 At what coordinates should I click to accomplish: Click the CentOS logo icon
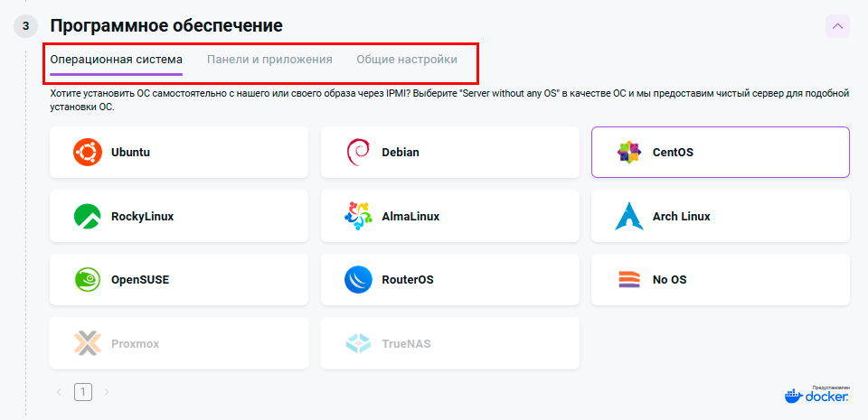628,153
